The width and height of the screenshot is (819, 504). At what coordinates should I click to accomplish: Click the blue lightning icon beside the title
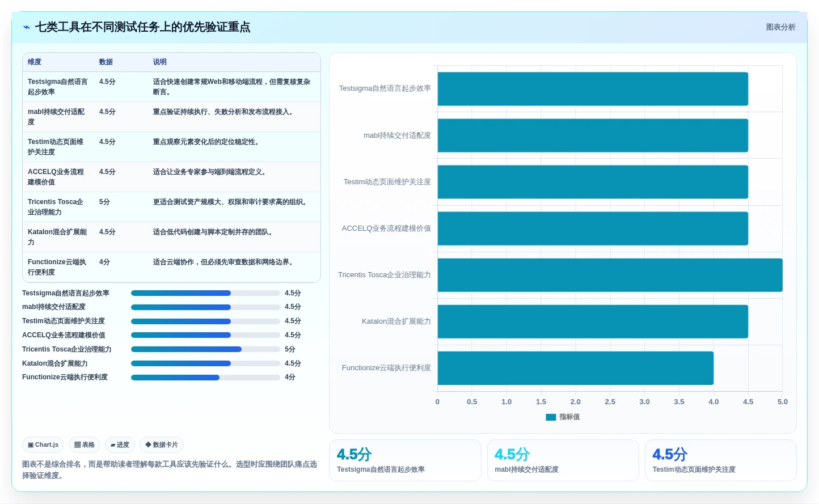point(27,27)
